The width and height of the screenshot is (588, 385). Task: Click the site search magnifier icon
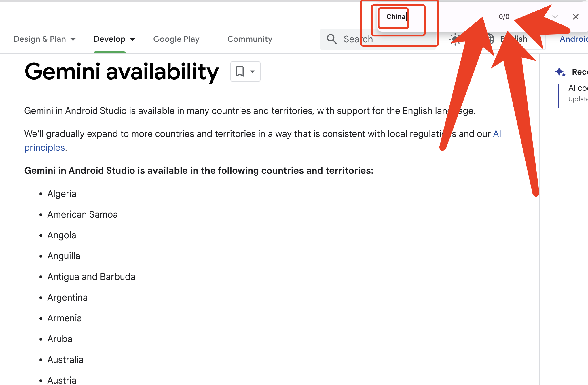coord(332,39)
